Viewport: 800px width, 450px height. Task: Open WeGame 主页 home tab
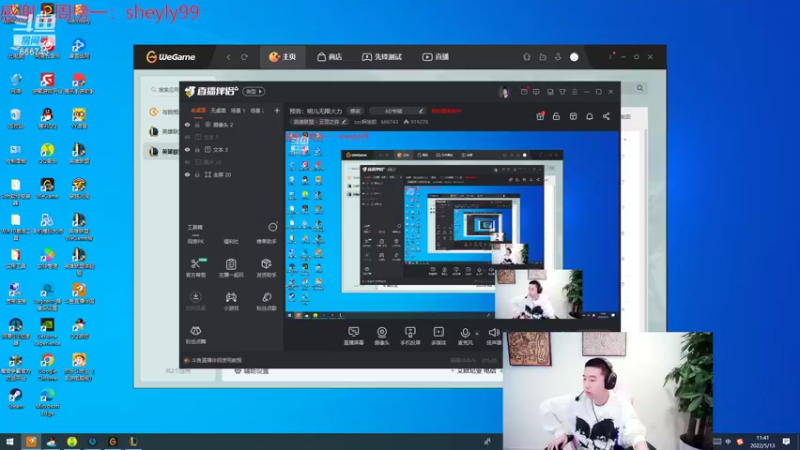coord(283,57)
